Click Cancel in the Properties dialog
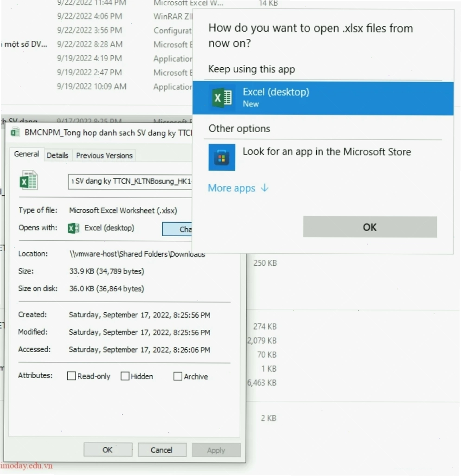 (x=162, y=450)
